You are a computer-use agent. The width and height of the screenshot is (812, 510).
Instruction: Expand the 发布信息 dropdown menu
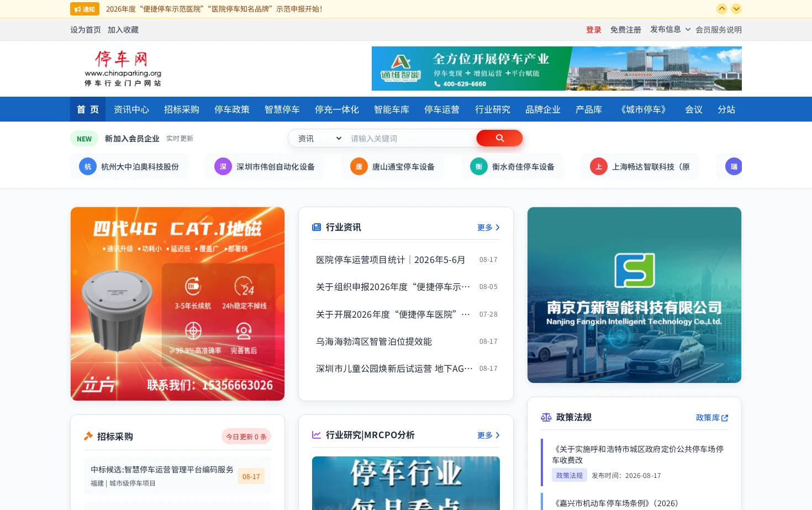tap(670, 29)
